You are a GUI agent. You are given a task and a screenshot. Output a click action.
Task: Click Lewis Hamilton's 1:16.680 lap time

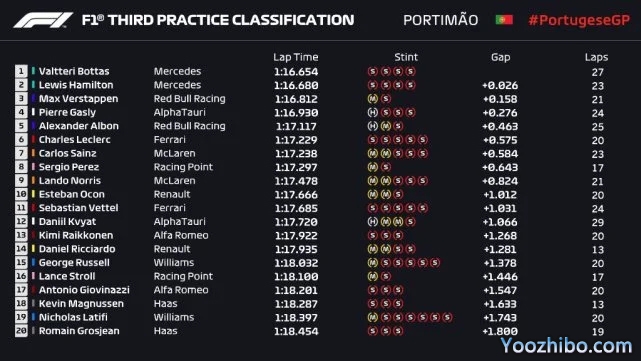click(296, 85)
